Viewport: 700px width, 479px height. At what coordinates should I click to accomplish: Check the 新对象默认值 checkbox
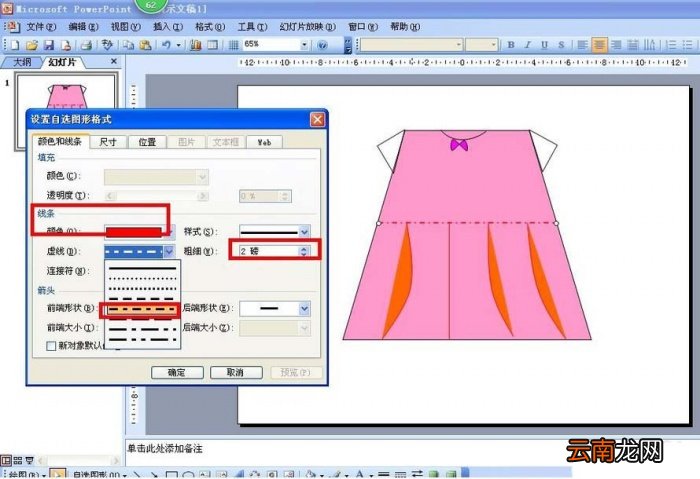(51, 346)
